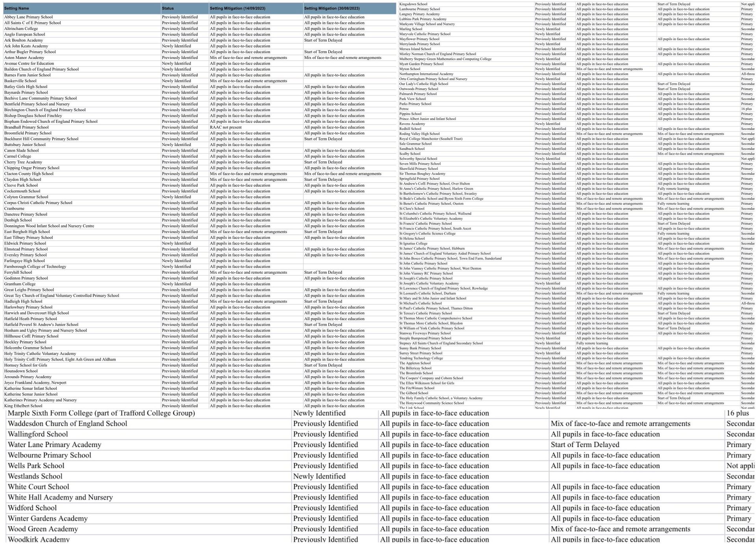The image size is (756, 544).
Task: Select Abbey Lane Primary School cell
Action: [28, 17]
